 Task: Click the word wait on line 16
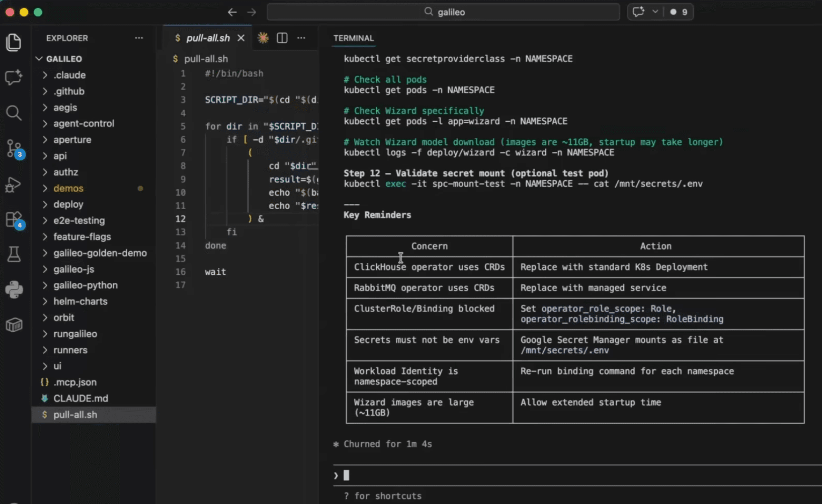tap(215, 272)
